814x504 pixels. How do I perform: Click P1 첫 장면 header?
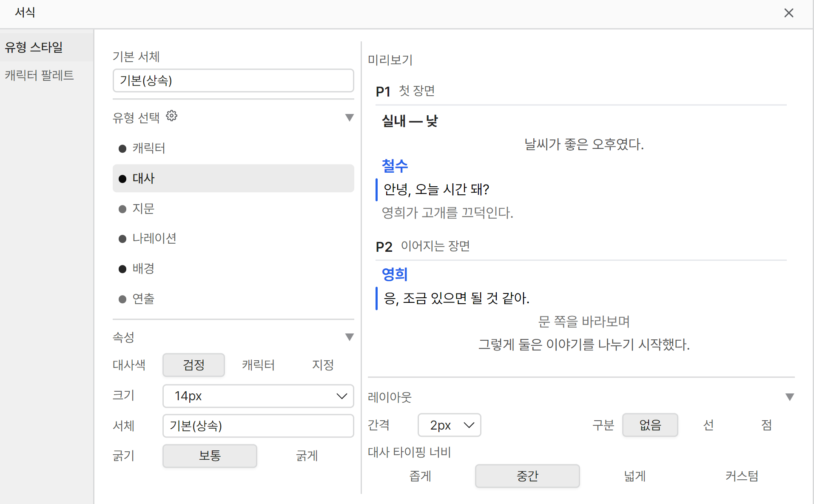[x=405, y=91]
